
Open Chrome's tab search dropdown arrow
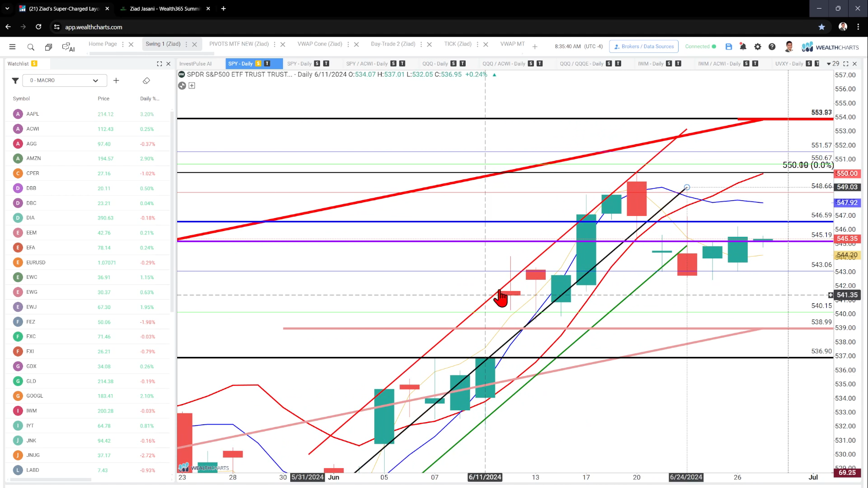(x=7, y=9)
